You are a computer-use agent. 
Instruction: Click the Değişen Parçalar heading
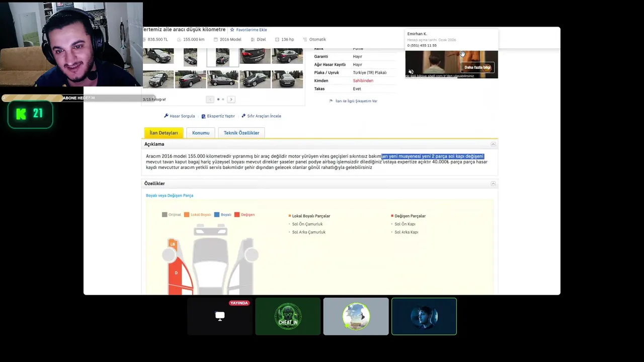tap(410, 216)
